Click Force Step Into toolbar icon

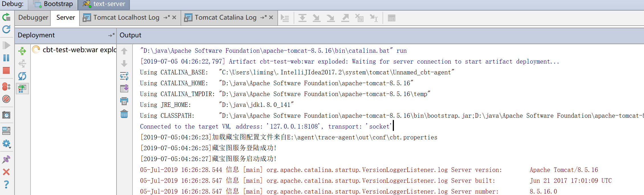pos(331,18)
